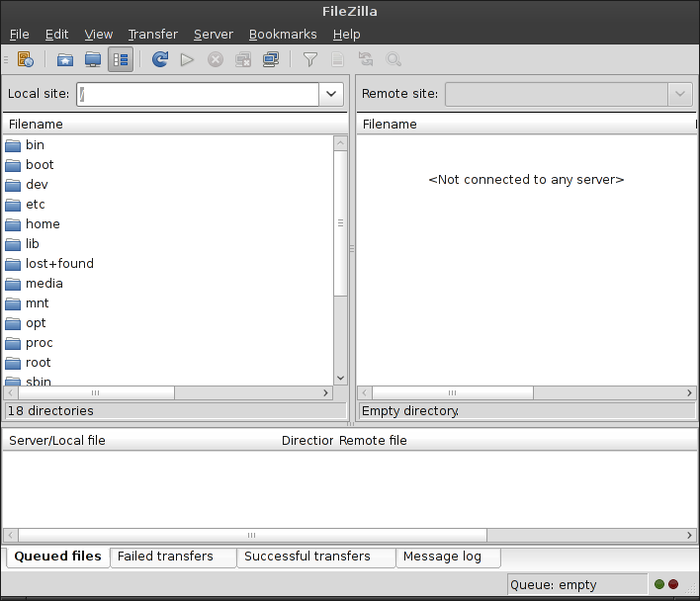Screen dimensions: 700x601
Task: Select the mnt folder
Action: point(37,302)
